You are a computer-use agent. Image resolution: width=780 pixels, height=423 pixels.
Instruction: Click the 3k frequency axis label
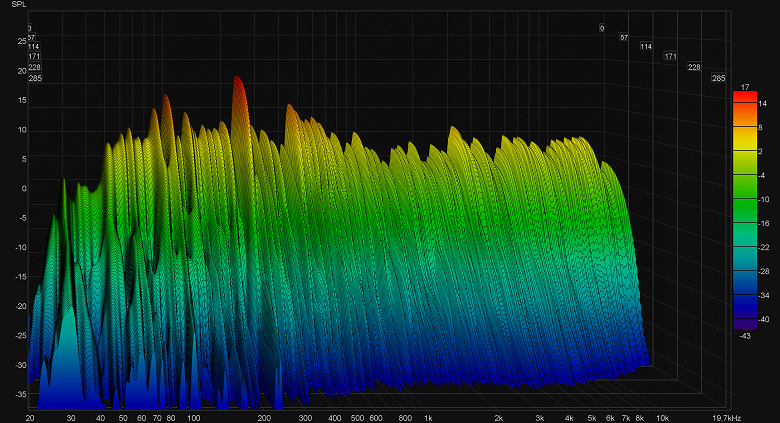(x=540, y=418)
